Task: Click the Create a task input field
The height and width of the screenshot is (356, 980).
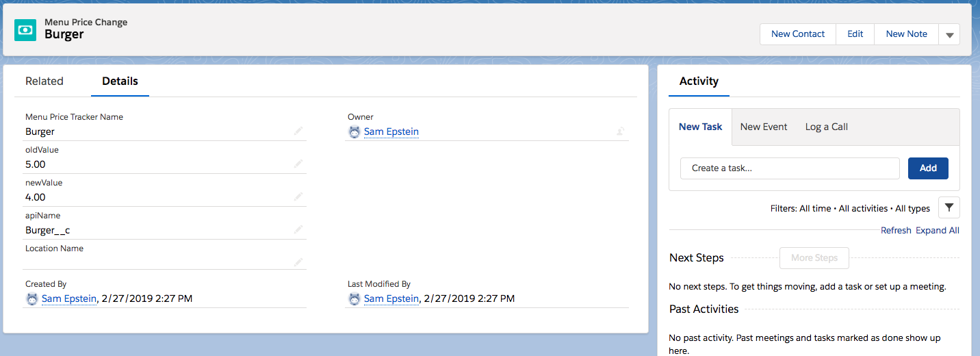Action: pyautogui.click(x=790, y=168)
